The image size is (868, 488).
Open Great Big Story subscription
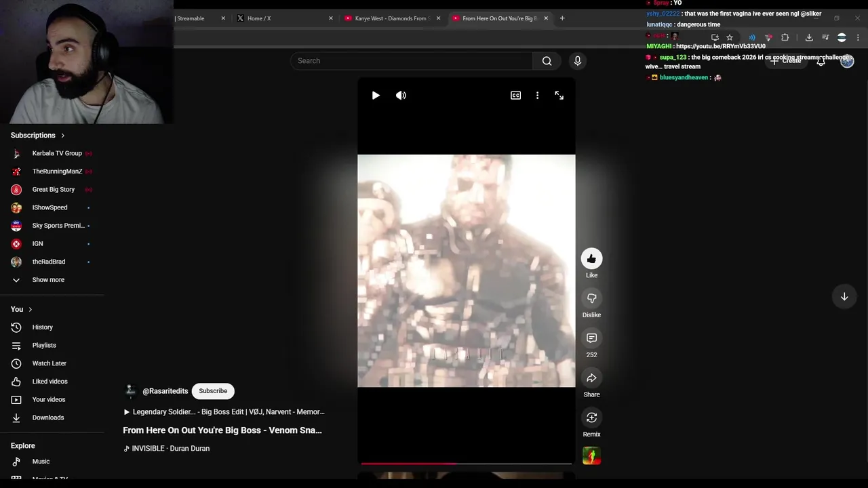pos(52,190)
